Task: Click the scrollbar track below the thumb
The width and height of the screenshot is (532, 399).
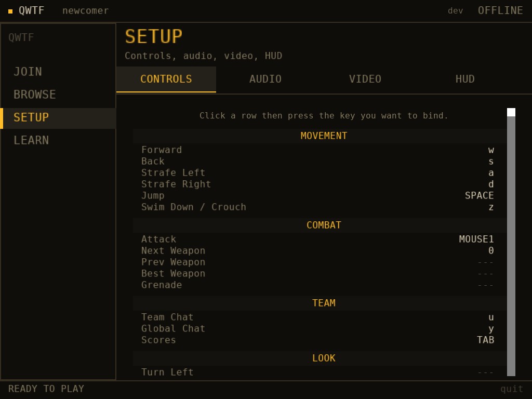Action: pyautogui.click(x=511, y=246)
